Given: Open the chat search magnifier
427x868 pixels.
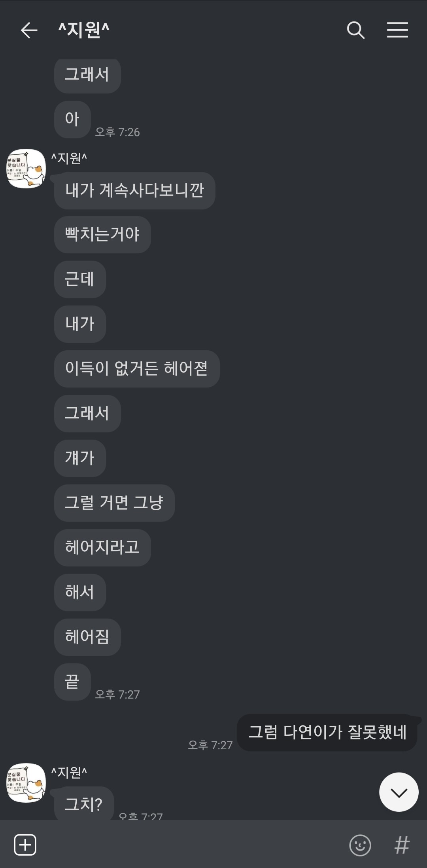Looking at the screenshot, I should pyautogui.click(x=355, y=30).
